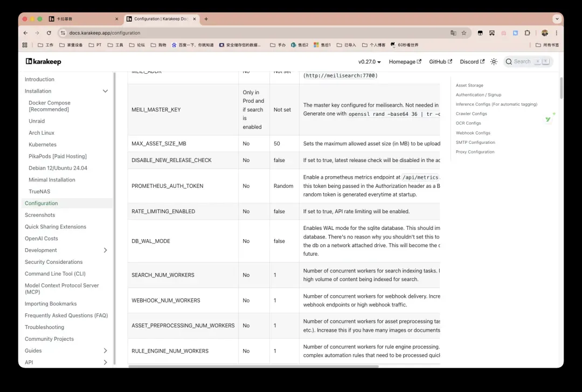Toggle the dark/light mode sun icon
The height and width of the screenshot is (392, 582).
(494, 62)
